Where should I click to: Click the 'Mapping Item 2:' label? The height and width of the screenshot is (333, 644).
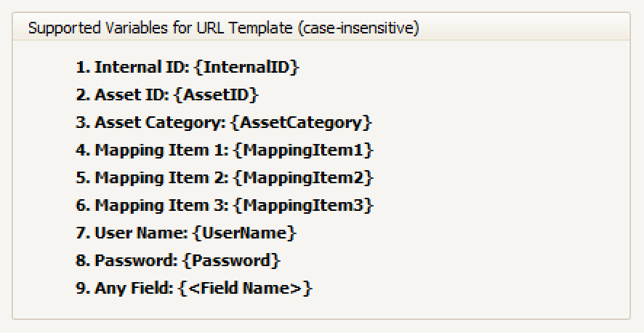[x=163, y=178]
